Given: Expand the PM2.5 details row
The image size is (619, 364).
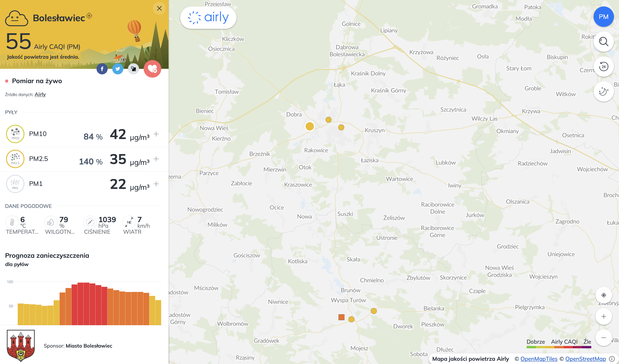Looking at the screenshot, I should [156, 159].
